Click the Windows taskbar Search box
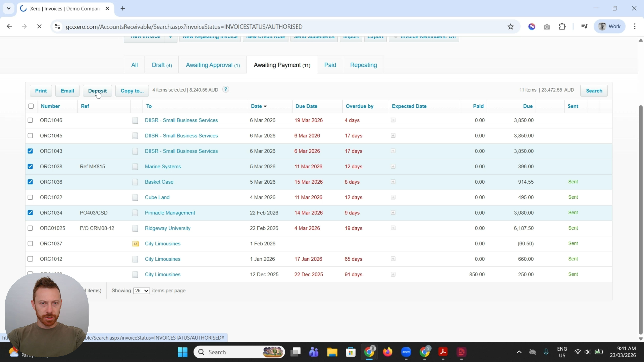Image resolution: width=644 pixels, height=362 pixels. point(239,352)
